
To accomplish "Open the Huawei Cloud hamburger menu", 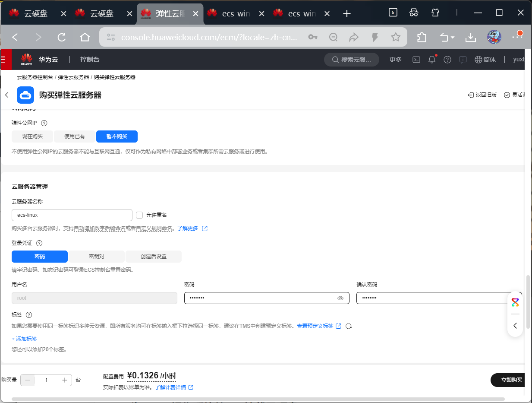I will 3,60.
